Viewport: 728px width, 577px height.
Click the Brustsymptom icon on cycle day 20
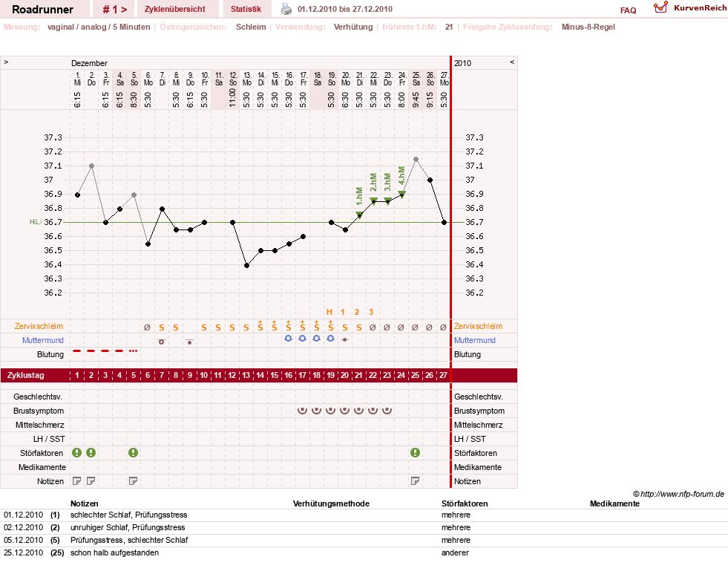[344, 410]
